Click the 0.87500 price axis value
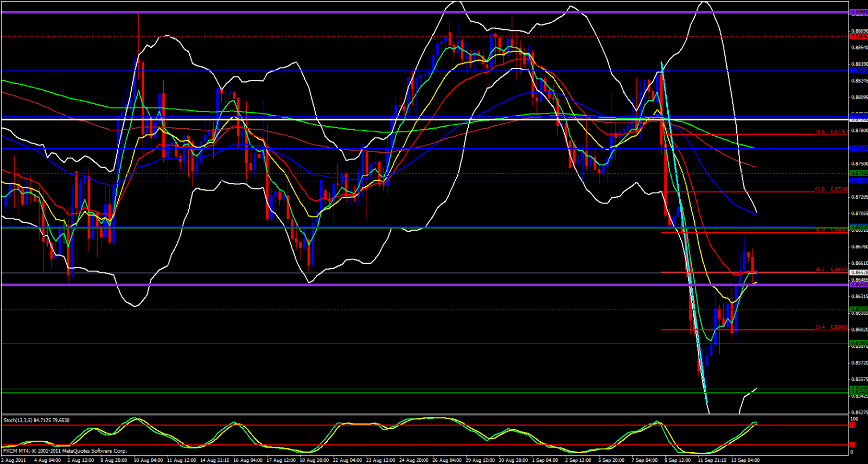The width and height of the screenshot is (868, 464). (859, 164)
